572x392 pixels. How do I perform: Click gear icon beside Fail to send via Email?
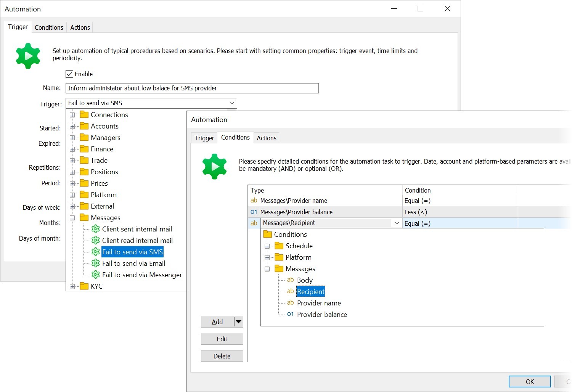(96, 263)
